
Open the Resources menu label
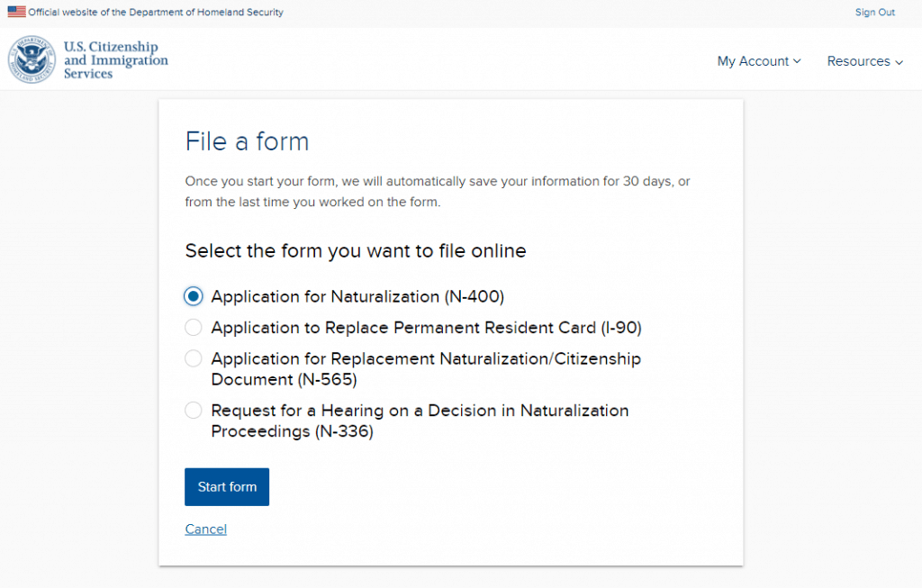click(x=858, y=61)
